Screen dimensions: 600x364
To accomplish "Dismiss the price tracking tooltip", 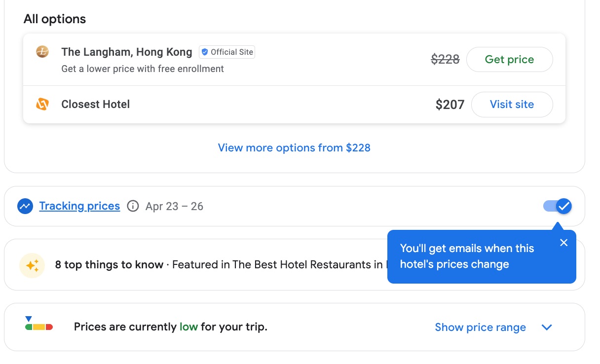I will point(564,243).
